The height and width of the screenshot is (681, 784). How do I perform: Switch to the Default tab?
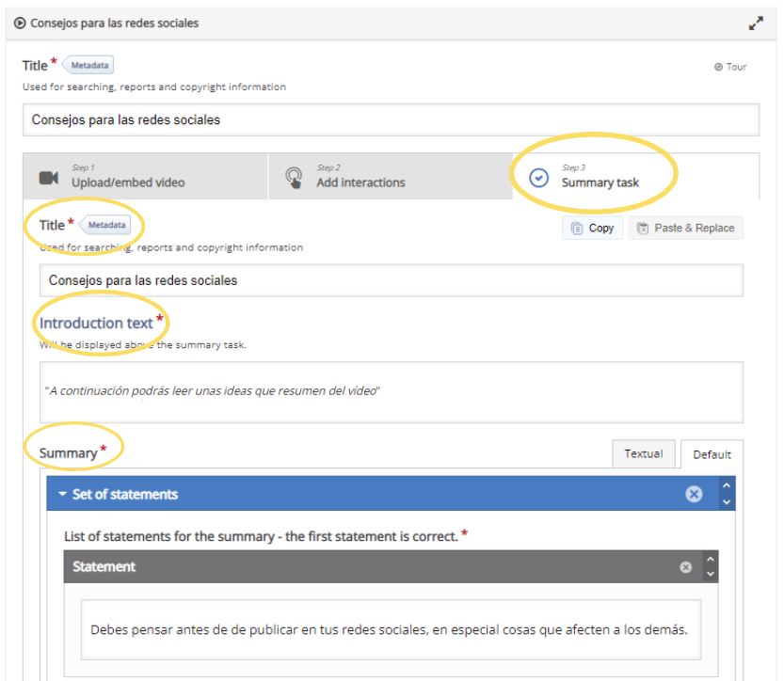click(712, 454)
